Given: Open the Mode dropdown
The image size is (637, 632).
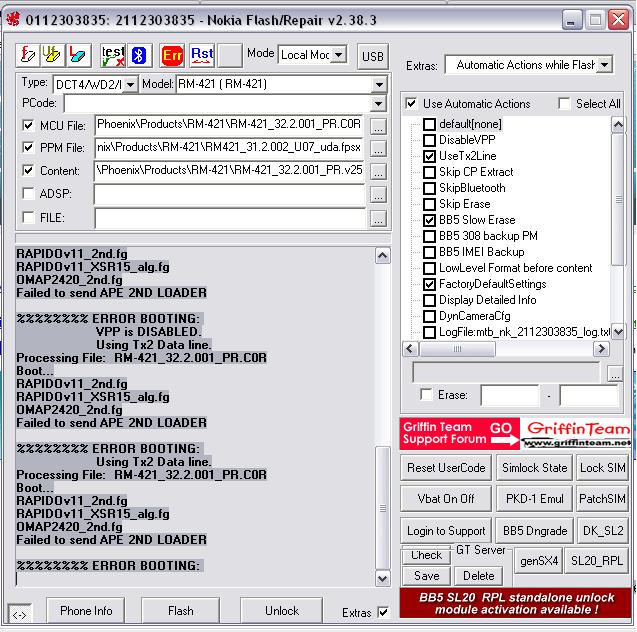Looking at the screenshot, I should [338, 54].
